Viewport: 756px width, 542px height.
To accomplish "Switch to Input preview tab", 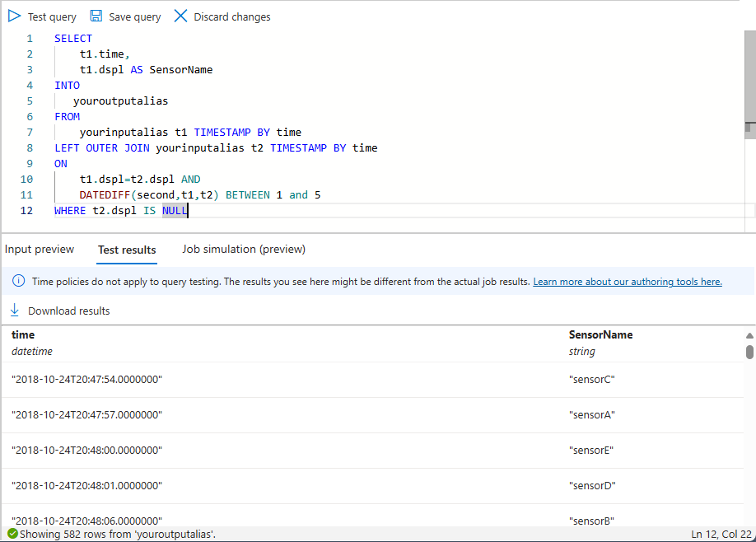I will 40,250.
